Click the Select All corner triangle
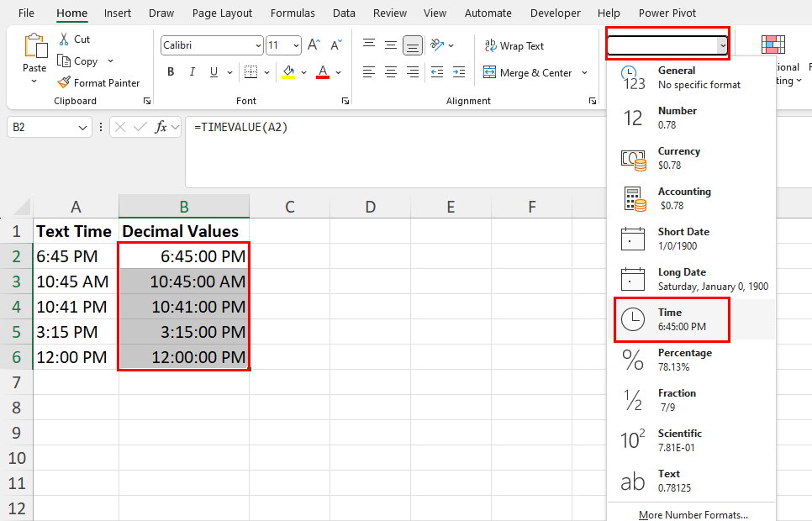 [22, 208]
